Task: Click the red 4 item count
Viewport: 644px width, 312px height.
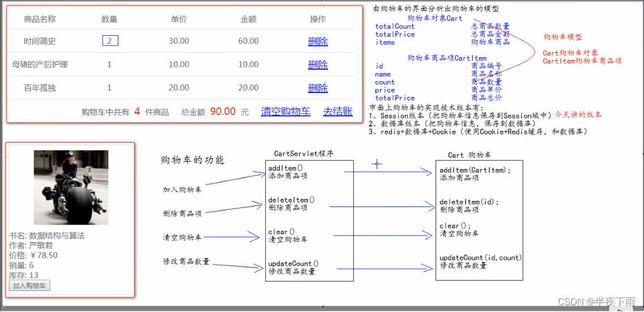Action: pos(137,112)
